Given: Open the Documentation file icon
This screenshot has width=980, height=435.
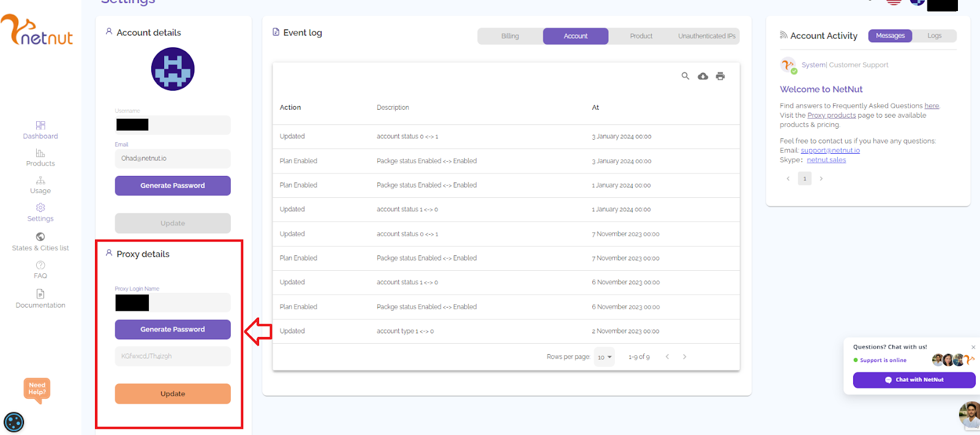Looking at the screenshot, I should coord(40,294).
